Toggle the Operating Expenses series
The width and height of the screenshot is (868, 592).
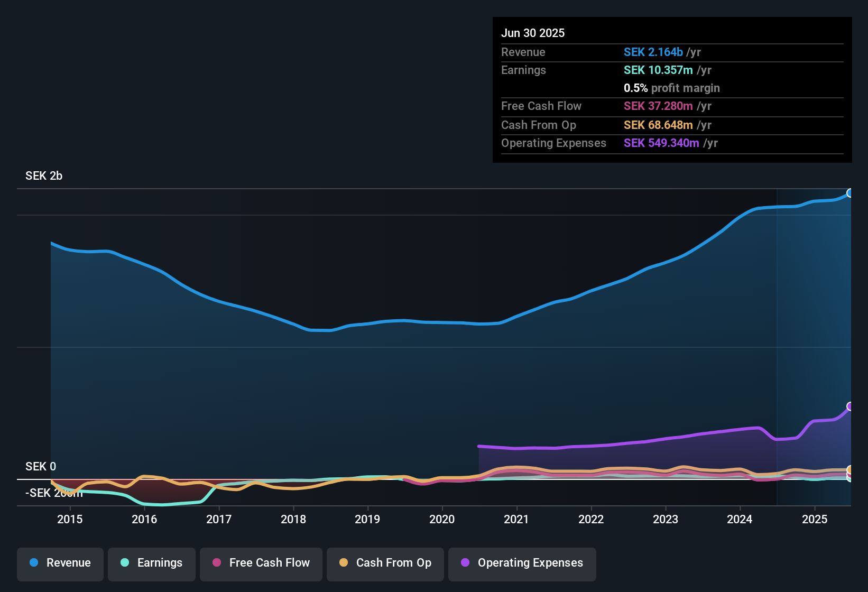coord(522,563)
